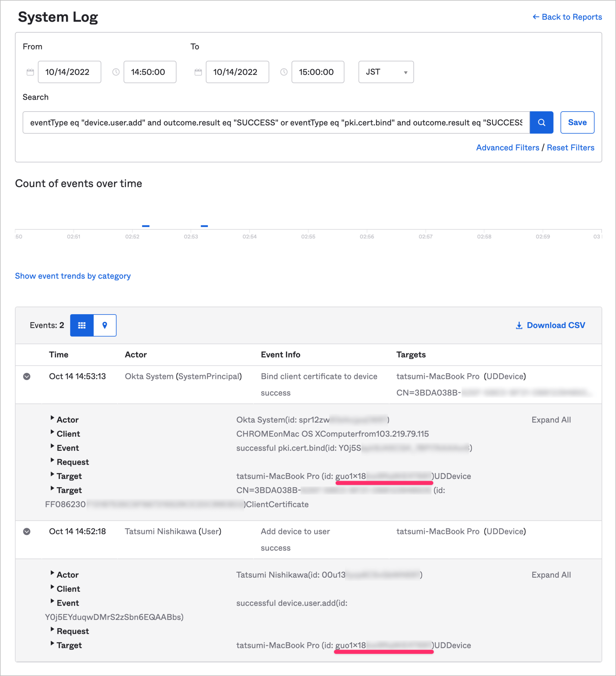
Task: Show event trends by category
Action: tap(73, 276)
